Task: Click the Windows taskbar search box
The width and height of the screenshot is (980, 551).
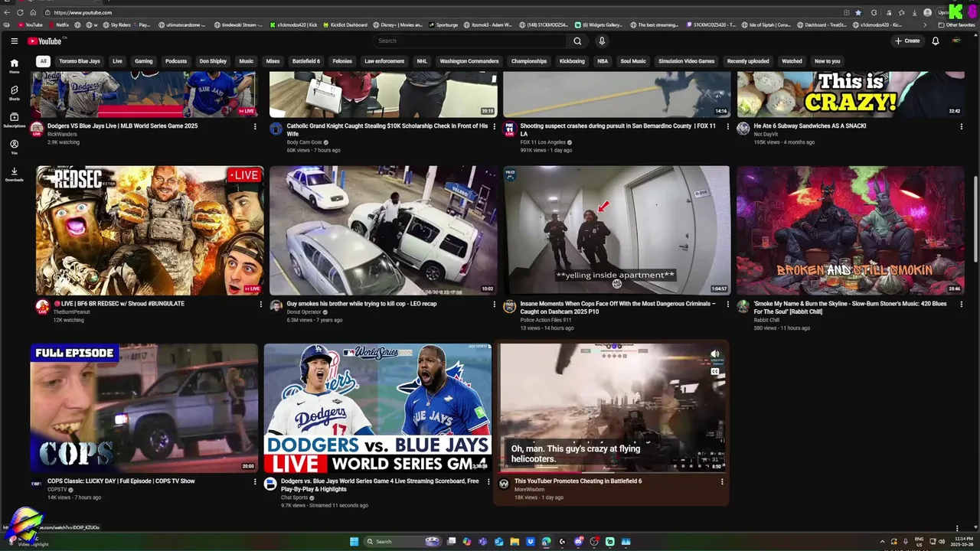Action: (402, 542)
